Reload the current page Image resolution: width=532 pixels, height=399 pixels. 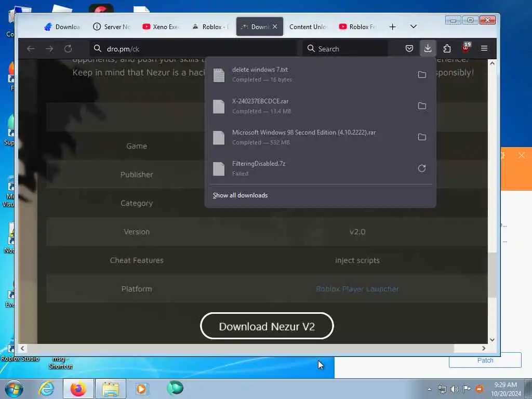click(68, 49)
